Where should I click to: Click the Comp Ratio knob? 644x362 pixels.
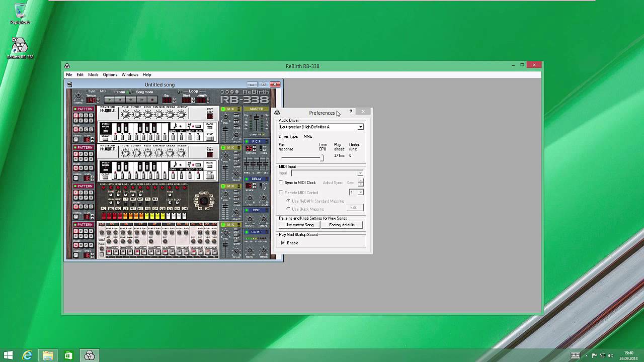tap(250, 250)
